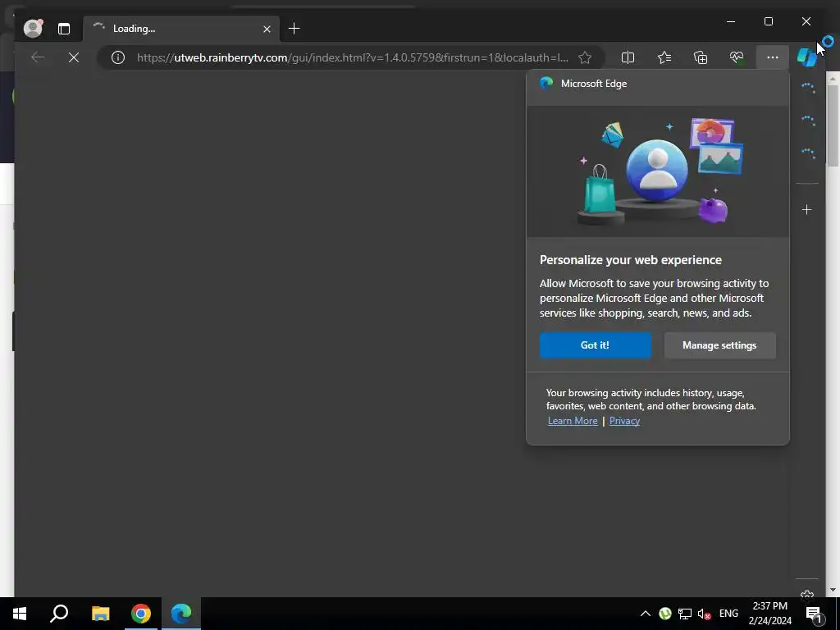This screenshot has height=630, width=840.
Task: Stop loading the page
Action: click(x=74, y=57)
